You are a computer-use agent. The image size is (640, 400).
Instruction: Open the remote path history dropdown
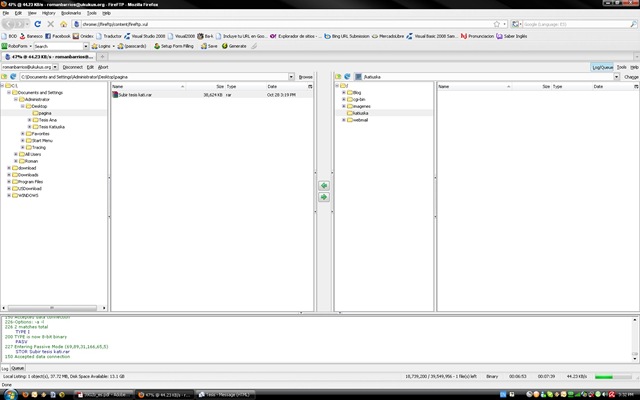616,77
